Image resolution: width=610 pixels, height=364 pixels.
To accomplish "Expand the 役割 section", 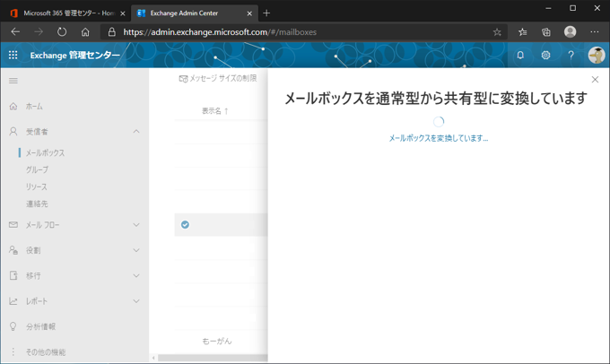I will (136, 250).
